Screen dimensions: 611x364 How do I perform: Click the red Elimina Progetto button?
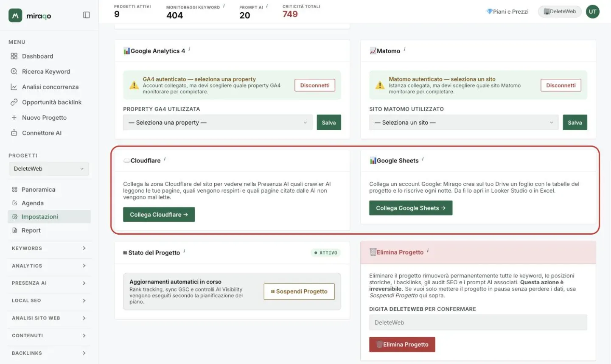click(x=402, y=344)
